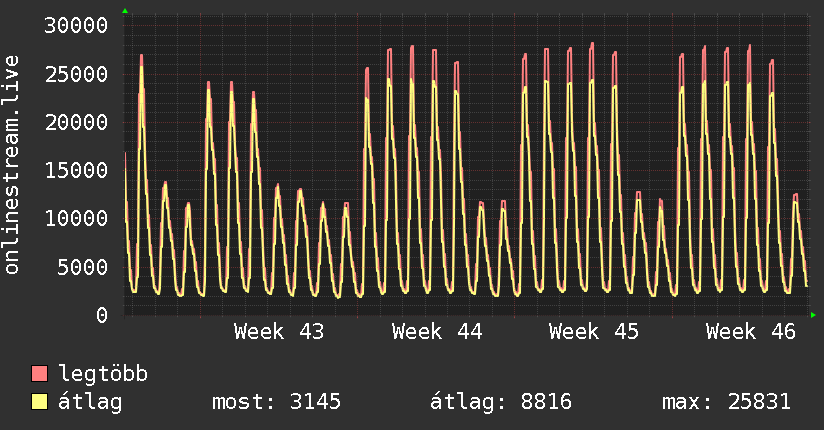Click the Week 46 axis label

click(x=751, y=332)
